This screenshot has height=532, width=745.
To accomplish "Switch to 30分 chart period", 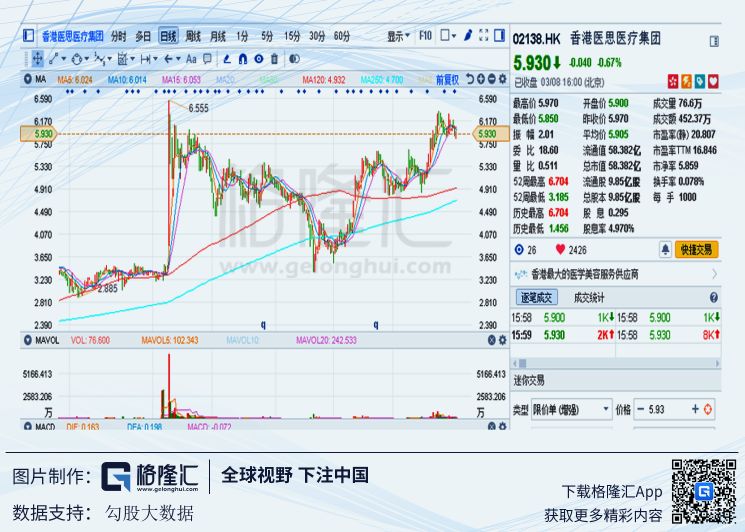I will pyautogui.click(x=317, y=36).
